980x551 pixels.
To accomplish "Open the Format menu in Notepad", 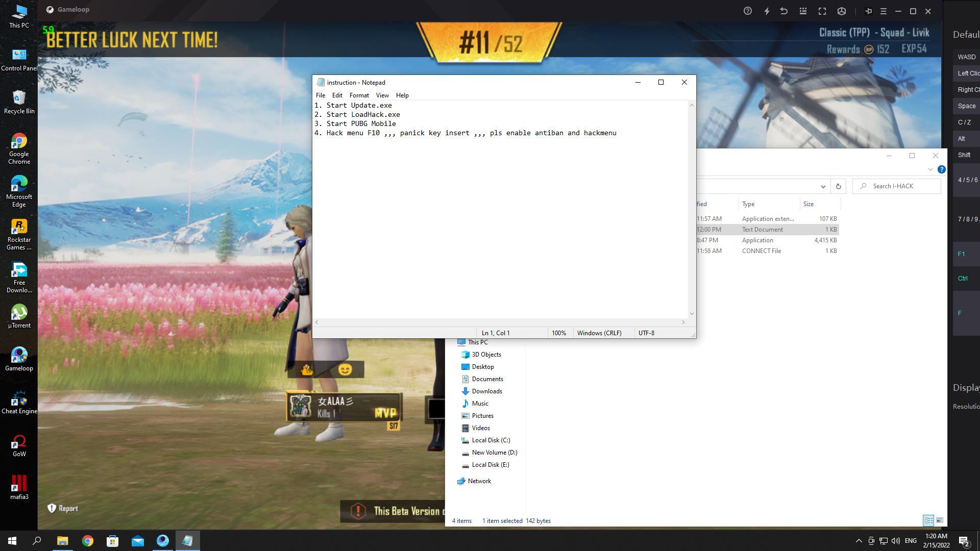I will coord(359,95).
